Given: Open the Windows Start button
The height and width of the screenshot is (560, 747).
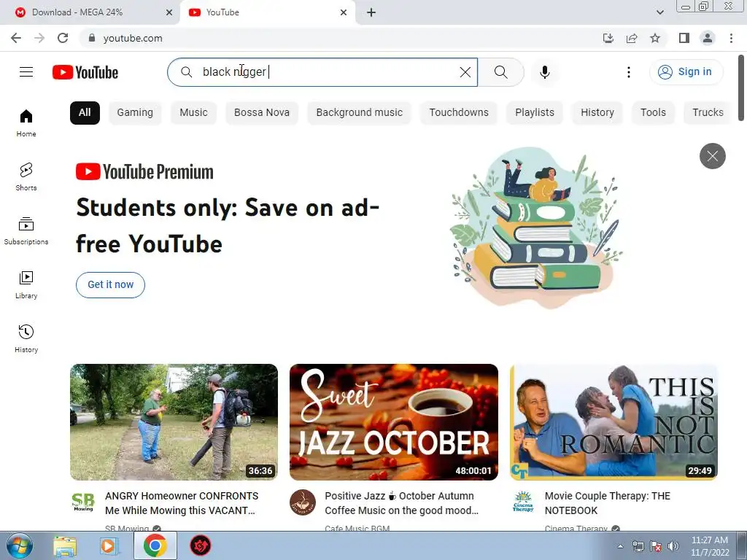Looking at the screenshot, I should pos(19,545).
